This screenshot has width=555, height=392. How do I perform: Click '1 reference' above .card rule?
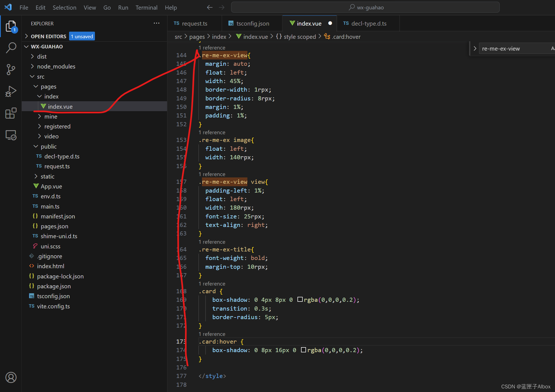pos(212,284)
